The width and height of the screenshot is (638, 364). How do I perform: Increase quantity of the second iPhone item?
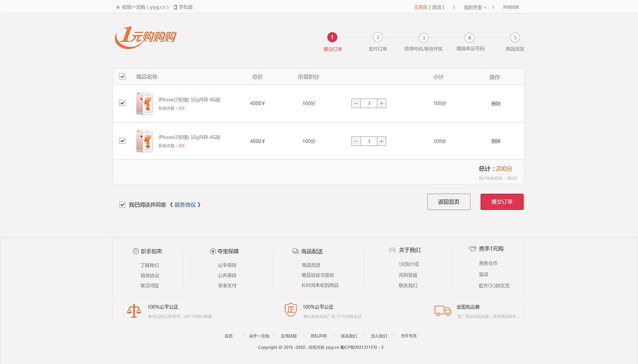pyautogui.click(x=381, y=141)
